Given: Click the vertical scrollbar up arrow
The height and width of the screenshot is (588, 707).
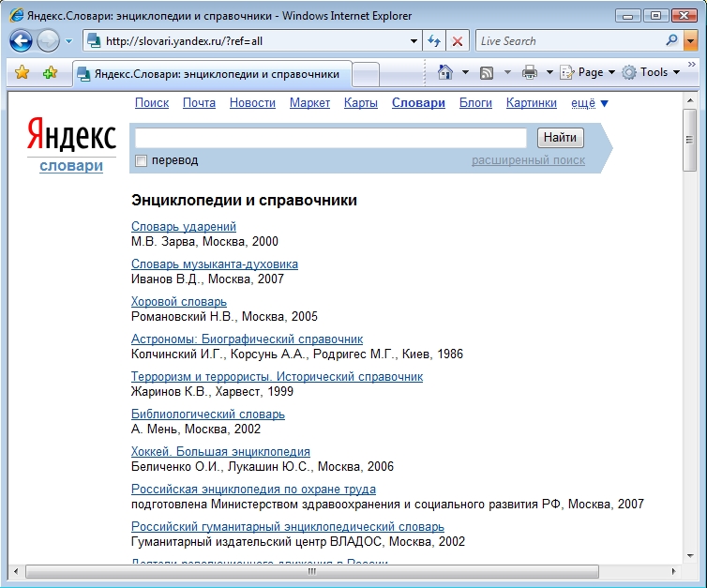Looking at the screenshot, I should (x=689, y=100).
